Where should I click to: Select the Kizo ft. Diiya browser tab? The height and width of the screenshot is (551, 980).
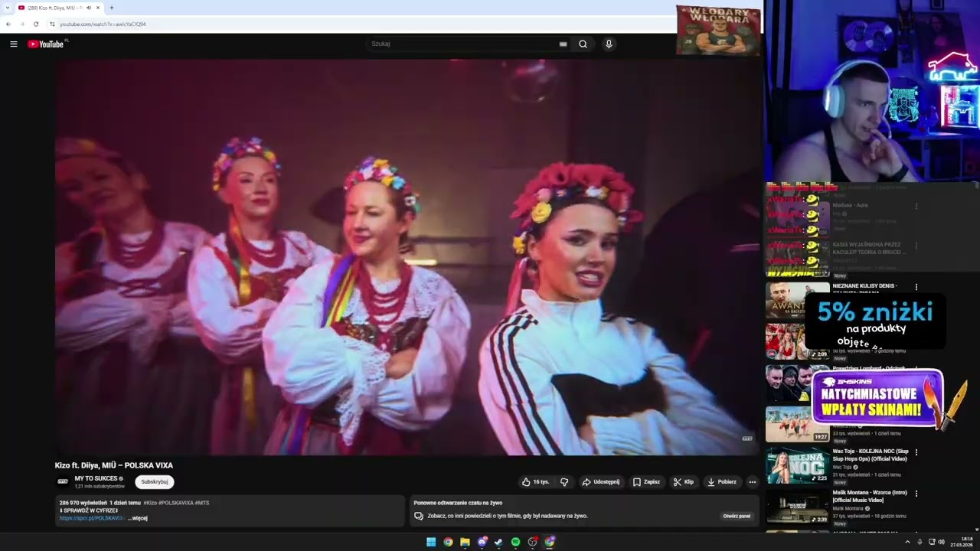[x=58, y=8]
